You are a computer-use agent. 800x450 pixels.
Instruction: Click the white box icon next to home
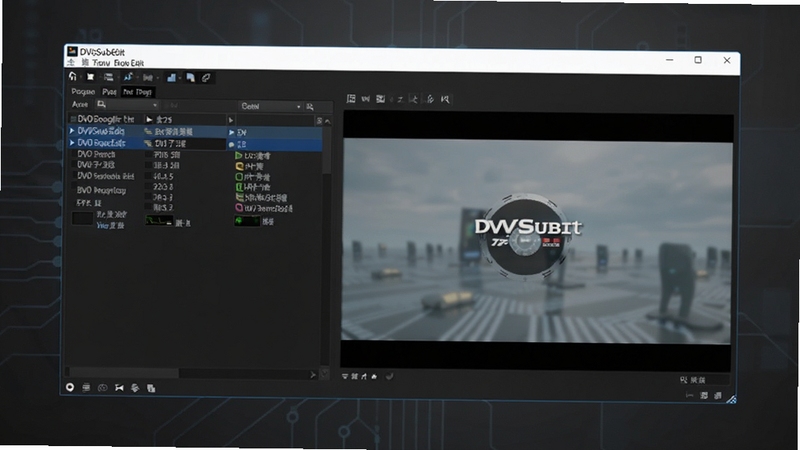(x=90, y=77)
